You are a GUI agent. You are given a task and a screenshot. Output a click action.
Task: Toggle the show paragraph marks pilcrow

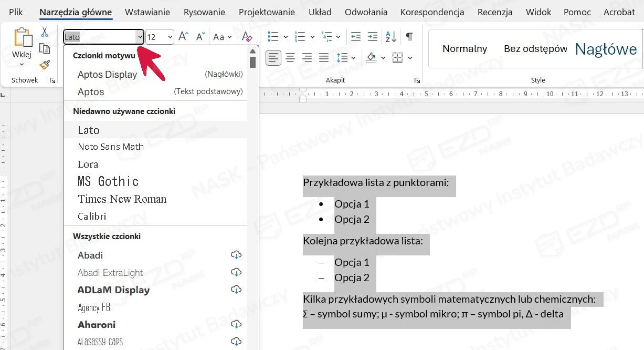point(409,37)
